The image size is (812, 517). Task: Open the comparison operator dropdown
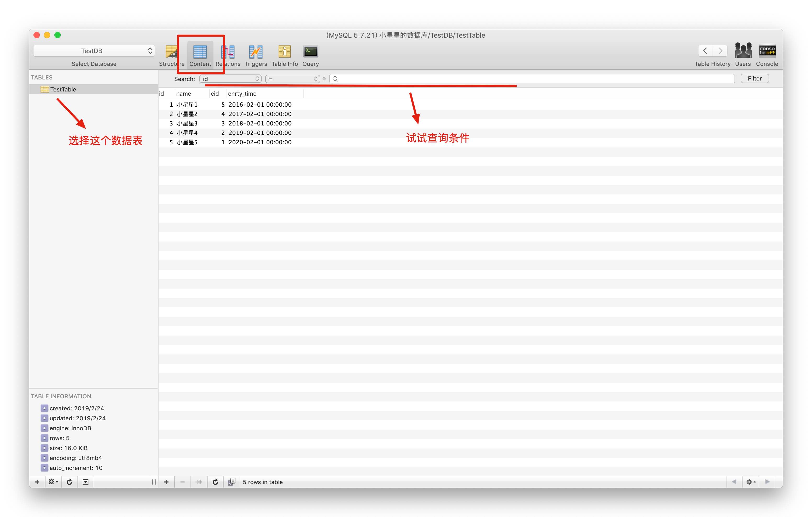tap(292, 79)
